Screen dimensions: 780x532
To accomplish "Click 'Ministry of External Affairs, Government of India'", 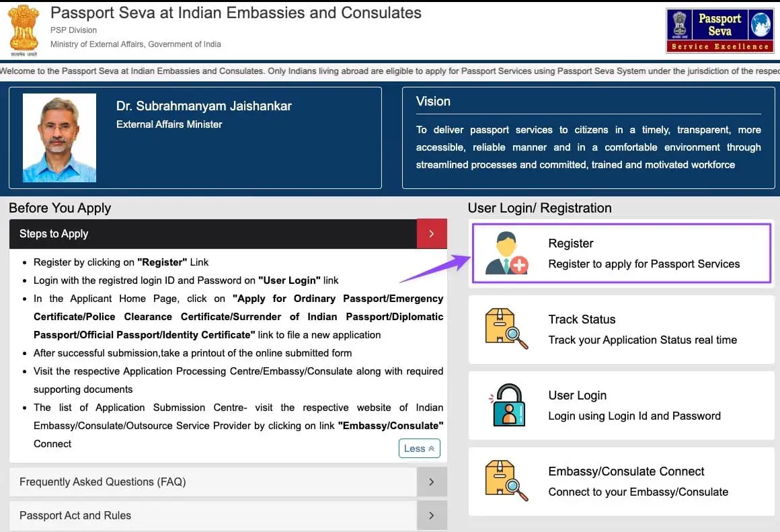I will click(x=135, y=44).
